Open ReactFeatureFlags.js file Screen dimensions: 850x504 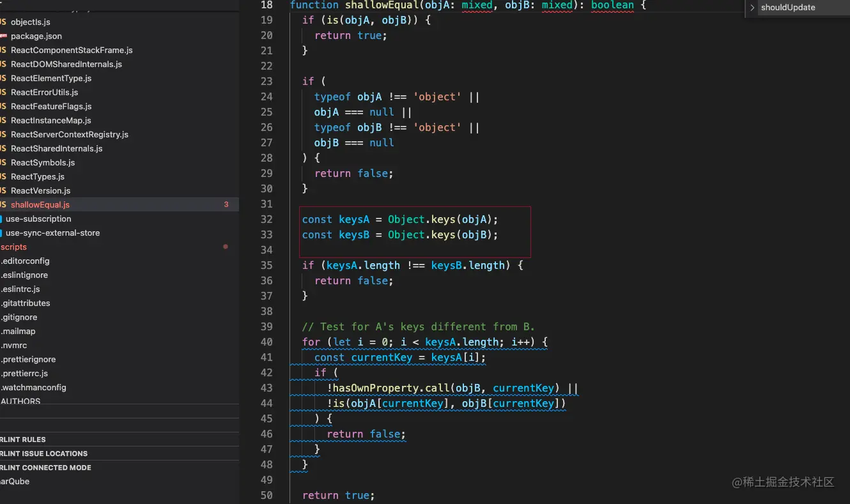(x=51, y=106)
